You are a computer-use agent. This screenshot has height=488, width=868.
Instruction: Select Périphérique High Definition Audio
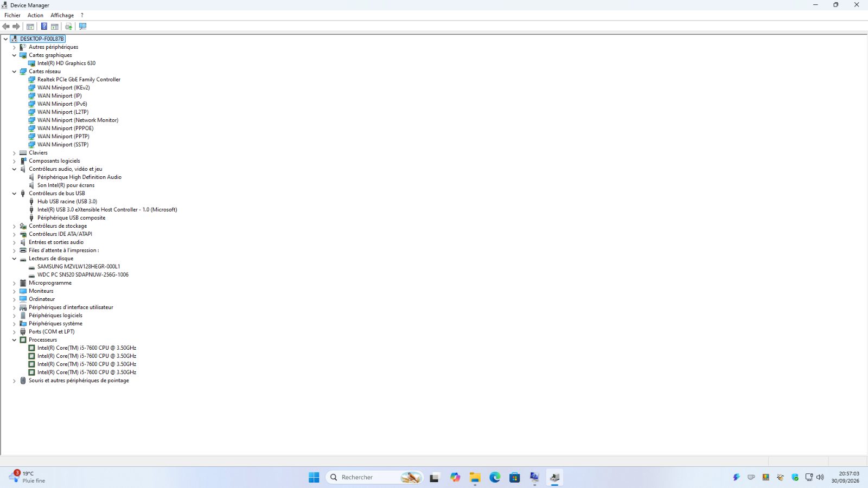click(x=79, y=177)
